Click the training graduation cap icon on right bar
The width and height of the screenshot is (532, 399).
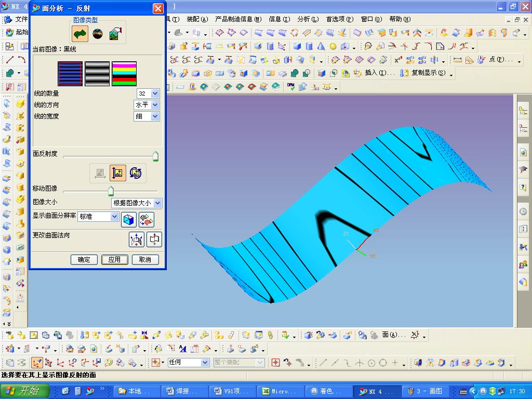(523, 169)
